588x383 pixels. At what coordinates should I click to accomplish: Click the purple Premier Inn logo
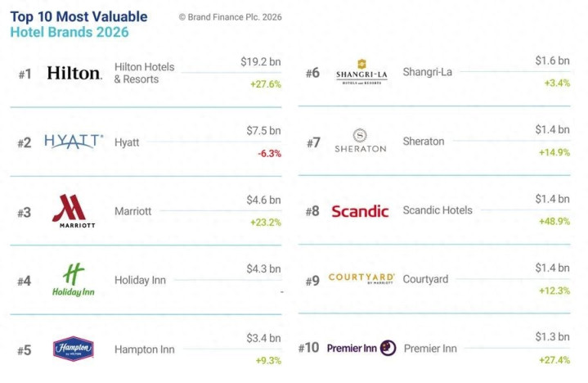pos(361,348)
